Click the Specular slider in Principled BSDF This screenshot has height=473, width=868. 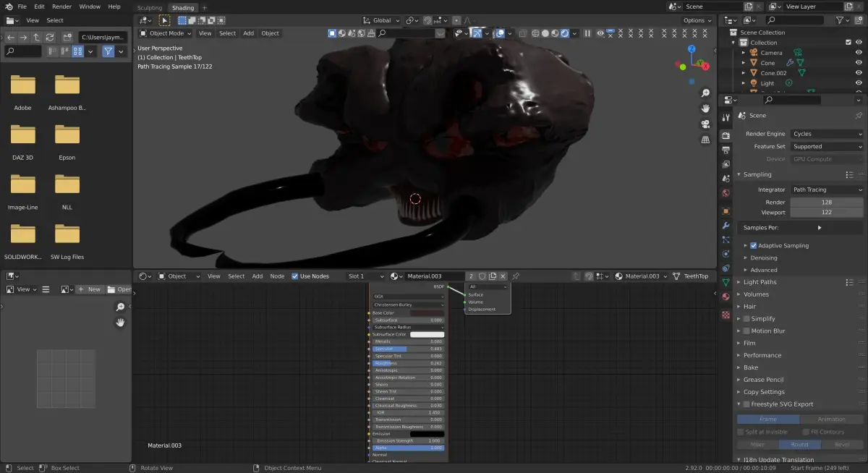[409, 349]
